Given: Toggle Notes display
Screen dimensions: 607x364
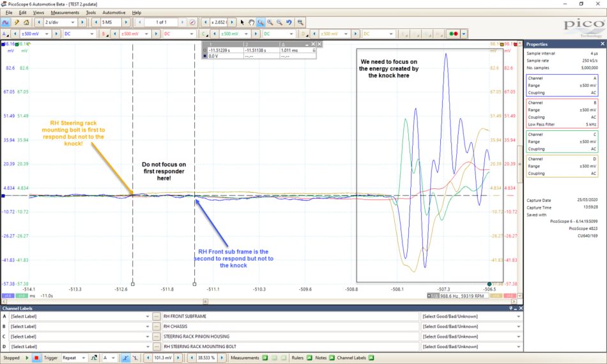Looking at the screenshot, I should pyautogui.click(x=332, y=358).
